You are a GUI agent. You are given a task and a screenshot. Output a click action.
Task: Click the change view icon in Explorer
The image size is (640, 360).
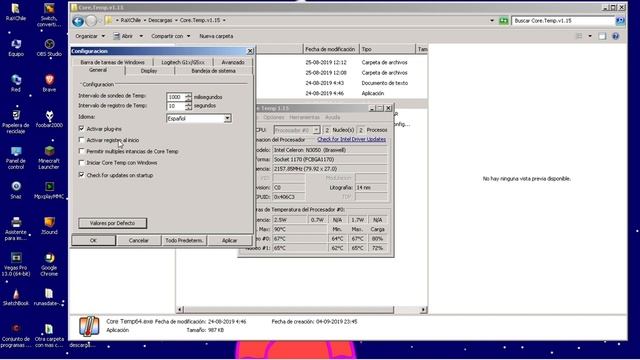click(x=579, y=36)
